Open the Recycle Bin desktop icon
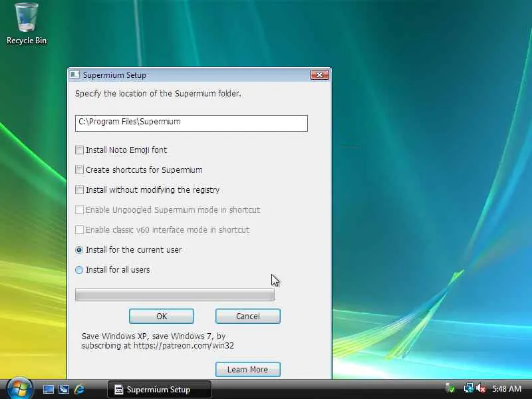Image resolution: width=532 pixels, height=399 pixels. (x=27, y=24)
